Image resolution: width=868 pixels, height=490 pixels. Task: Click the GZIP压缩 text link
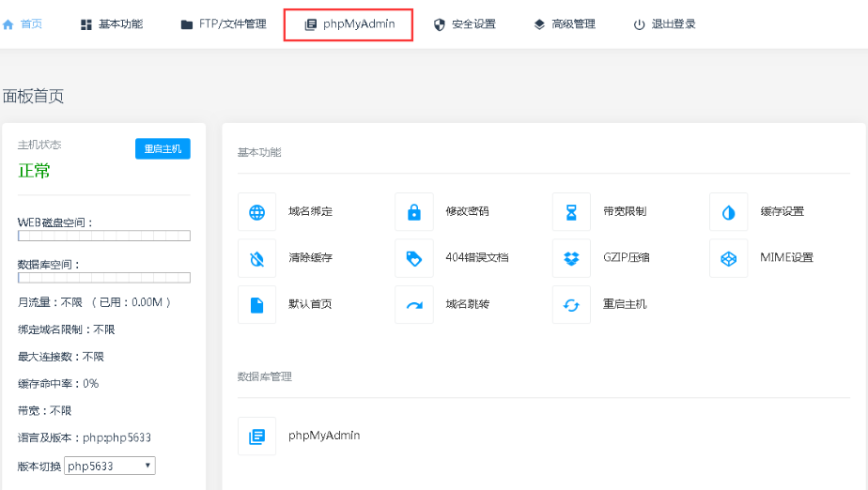626,257
